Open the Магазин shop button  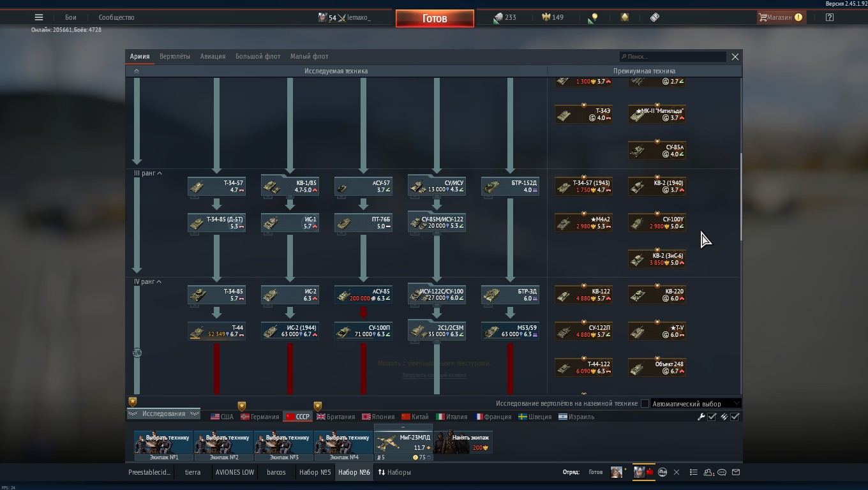click(x=780, y=17)
